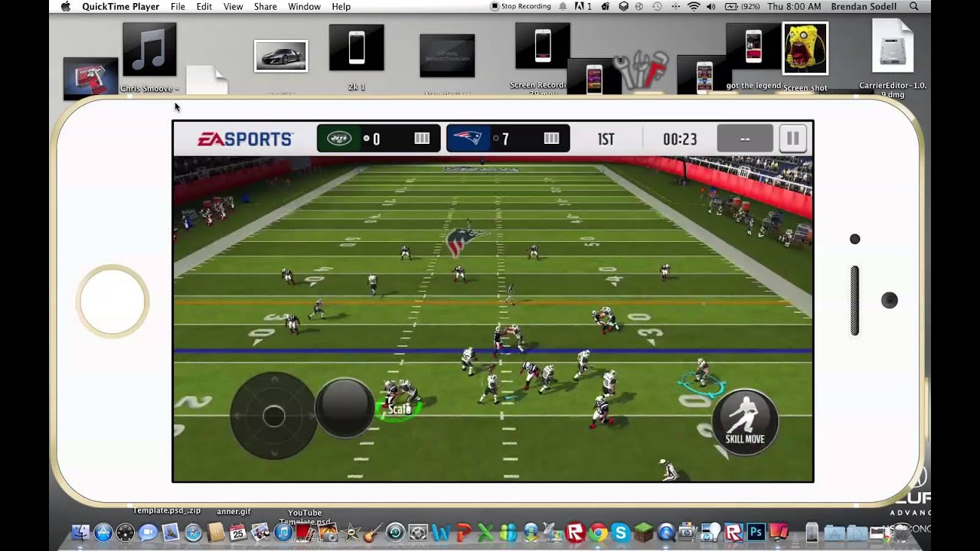Image resolution: width=980 pixels, height=551 pixels.
Task: Click Stop Recording in menu bar
Action: [x=521, y=6]
